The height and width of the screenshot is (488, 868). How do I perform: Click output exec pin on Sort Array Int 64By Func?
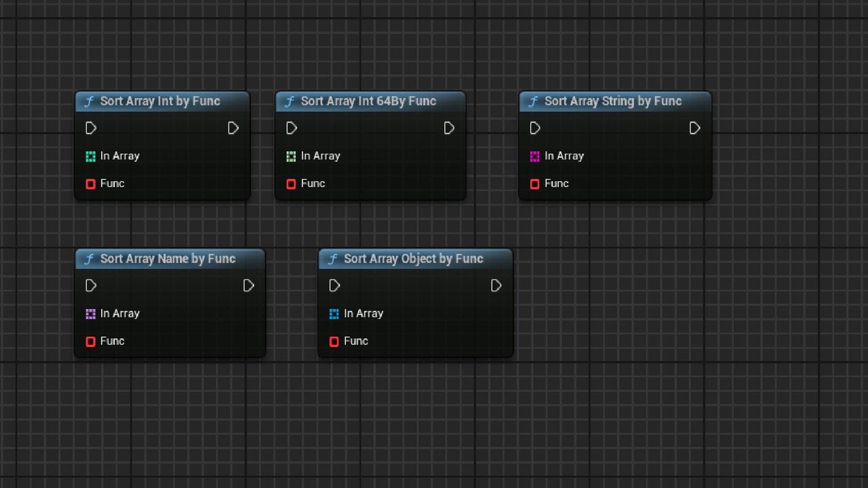pos(449,128)
